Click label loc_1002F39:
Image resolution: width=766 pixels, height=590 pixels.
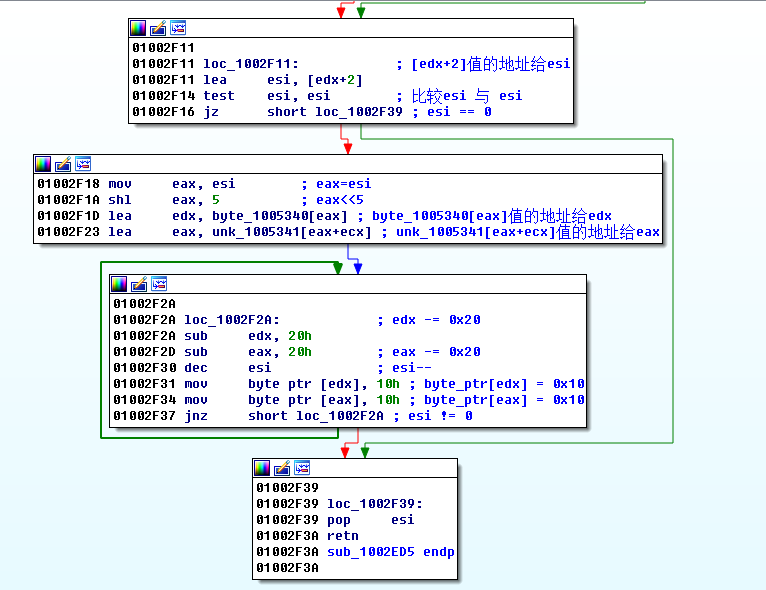(375, 504)
